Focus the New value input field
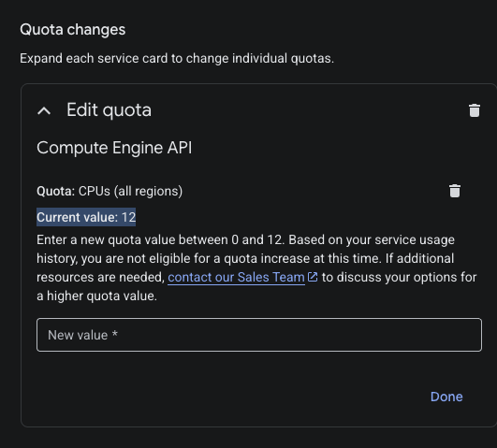This screenshot has width=497, height=448. point(259,335)
